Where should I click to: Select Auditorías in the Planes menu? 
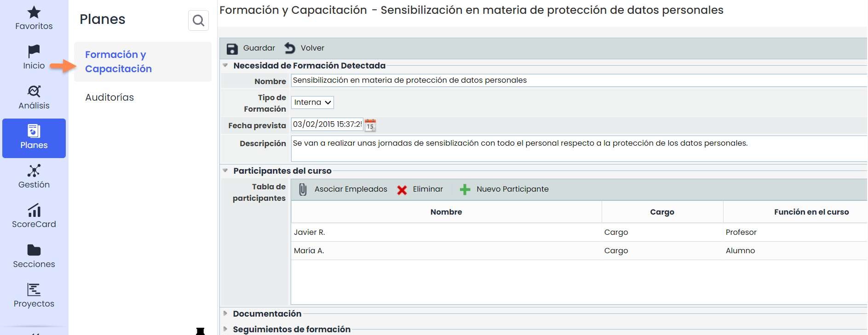[x=109, y=97]
